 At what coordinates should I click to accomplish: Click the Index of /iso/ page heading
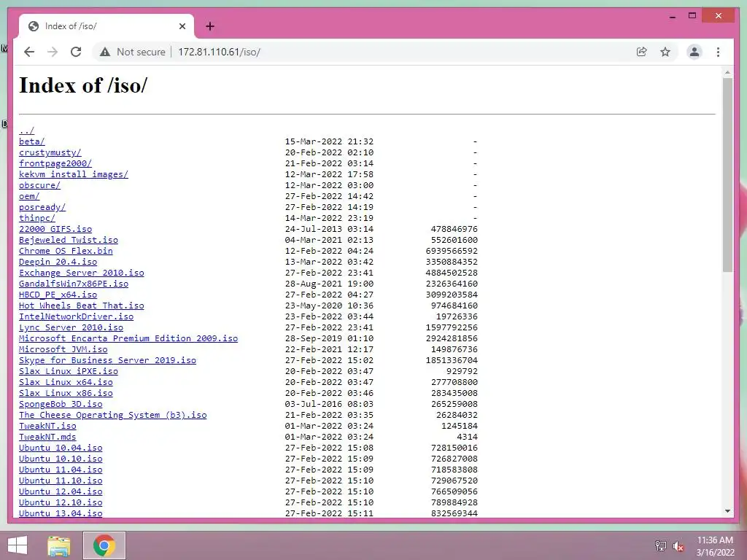83,86
